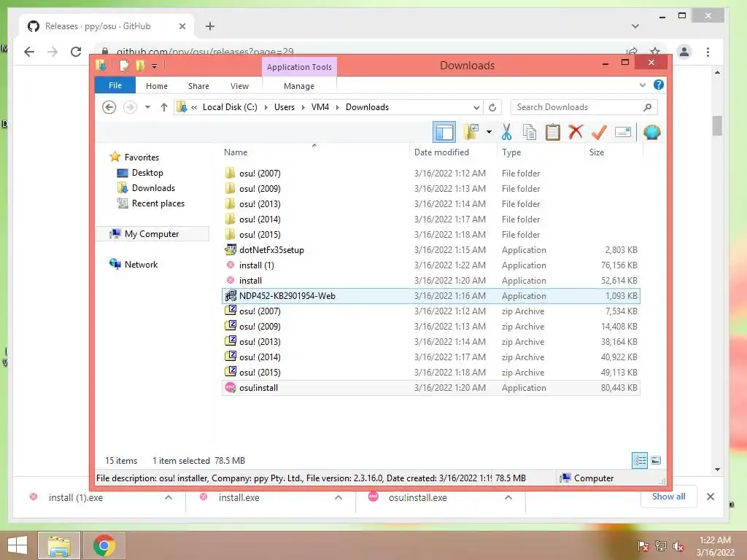Viewport: 747px width, 560px height.
Task: Select NDP452-KB2901954-Web application
Action: 430,296
